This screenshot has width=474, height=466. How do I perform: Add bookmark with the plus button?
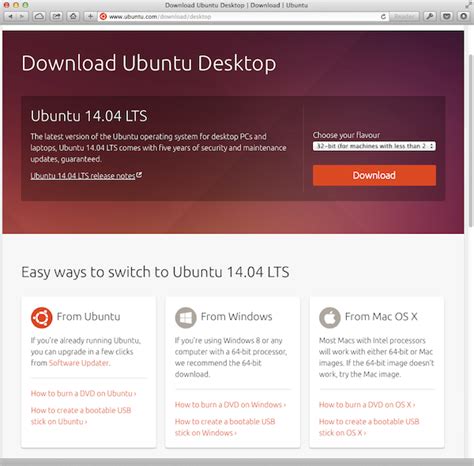[90, 16]
